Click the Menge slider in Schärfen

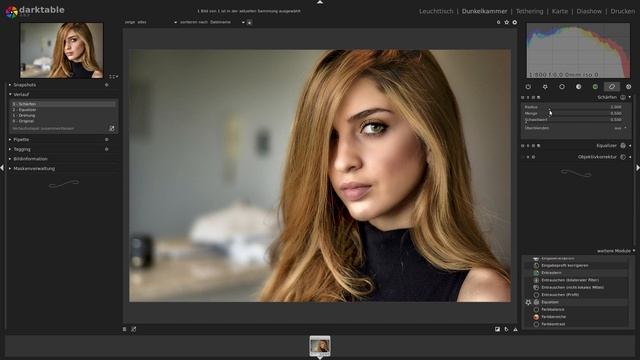click(573, 113)
